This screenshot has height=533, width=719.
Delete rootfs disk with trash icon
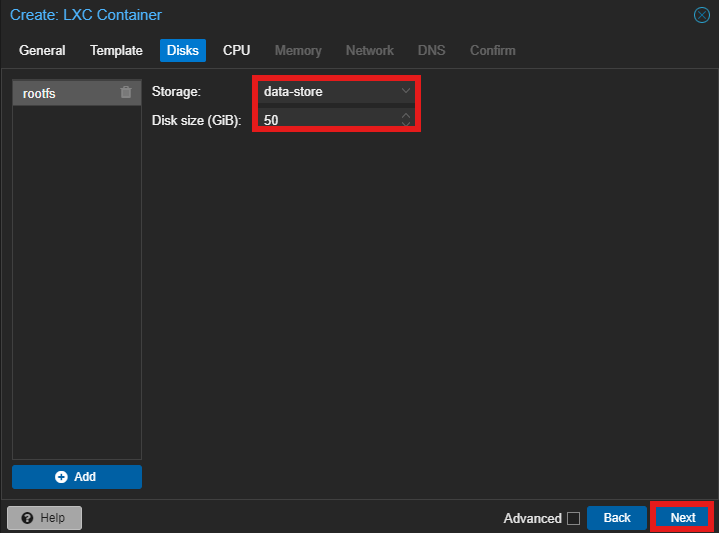[x=125, y=93]
